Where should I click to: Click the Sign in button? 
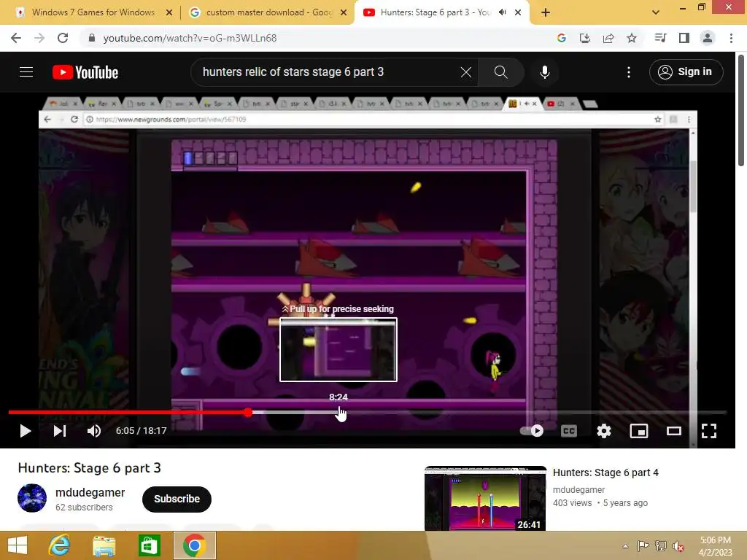click(686, 72)
